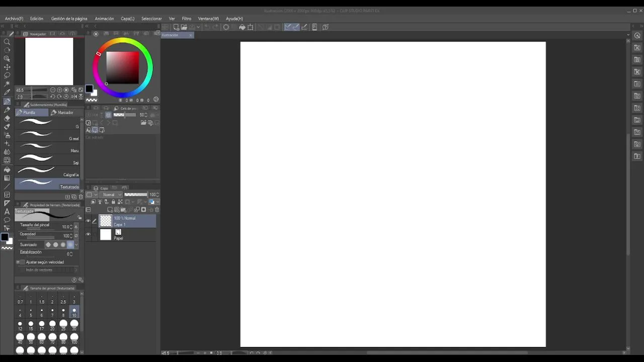This screenshot has height=362, width=644.
Task: Click layer opacity slider in Layer panel
Action: (135, 195)
